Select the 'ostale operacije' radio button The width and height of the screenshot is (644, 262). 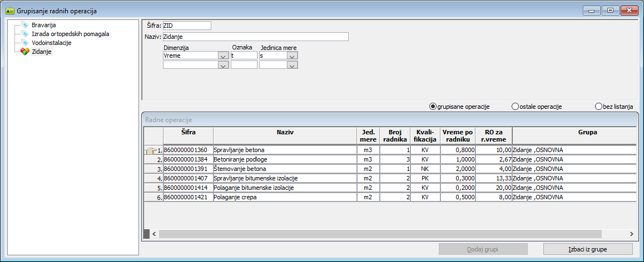click(x=515, y=107)
